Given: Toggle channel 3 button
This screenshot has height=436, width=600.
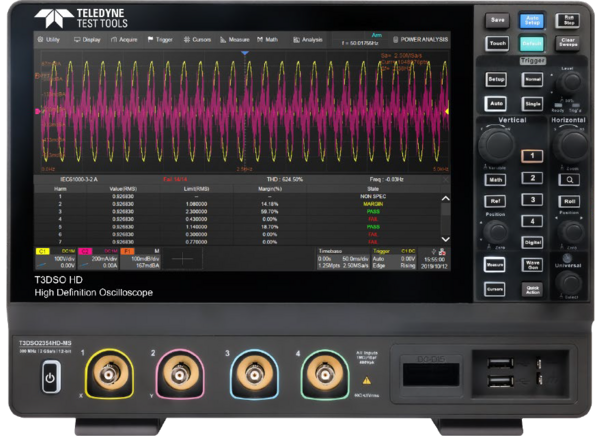Looking at the screenshot, I should point(532,200).
